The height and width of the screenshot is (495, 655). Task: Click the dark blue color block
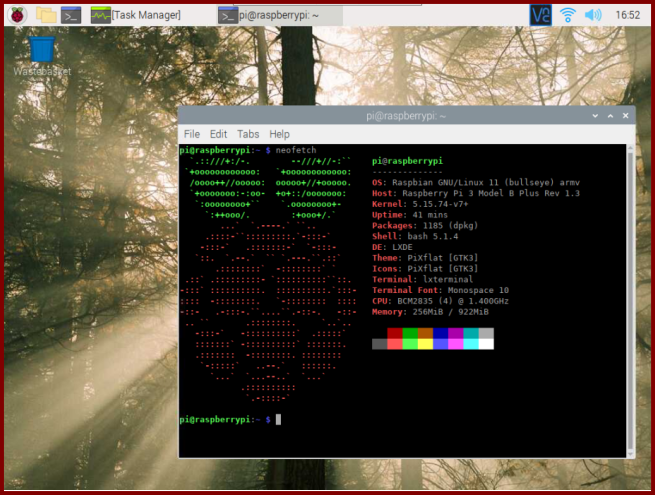pos(440,333)
